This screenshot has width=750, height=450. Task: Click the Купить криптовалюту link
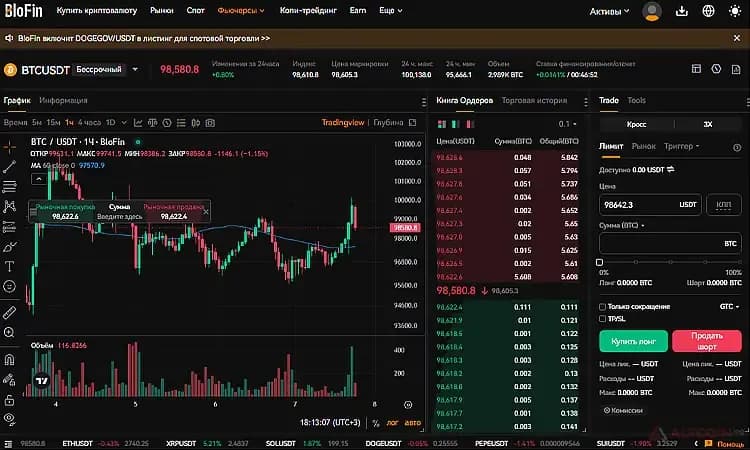(x=97, y=11)
